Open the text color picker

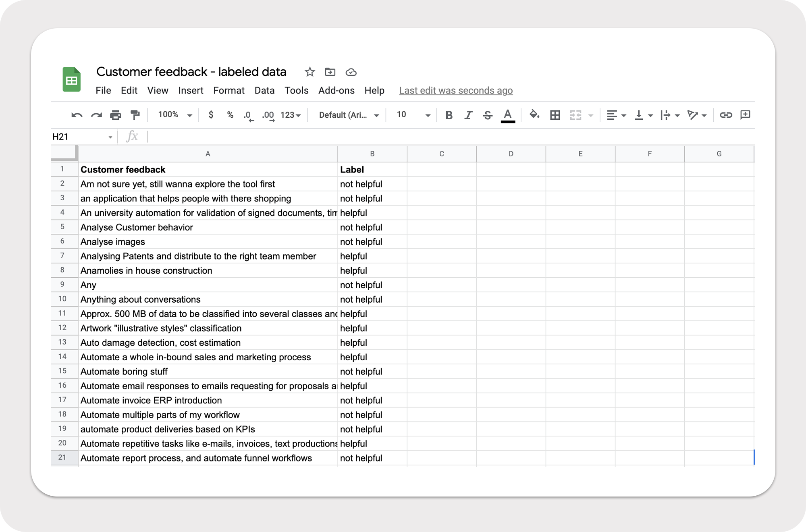point(508,116)
